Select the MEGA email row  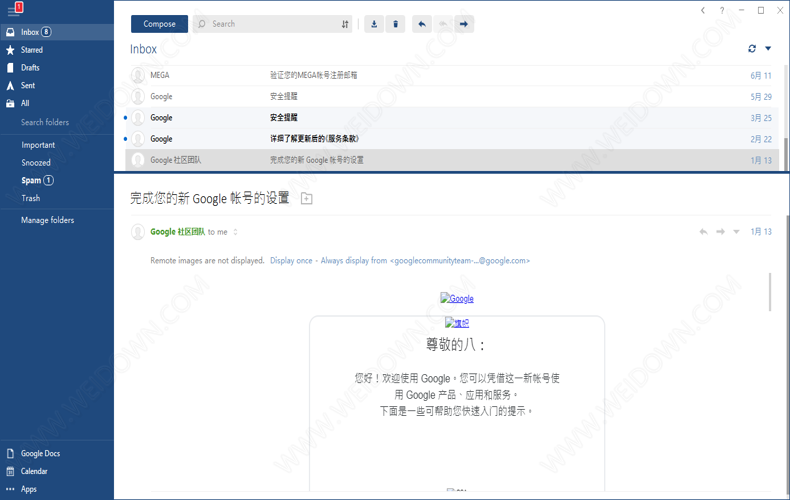click(452, 75)
